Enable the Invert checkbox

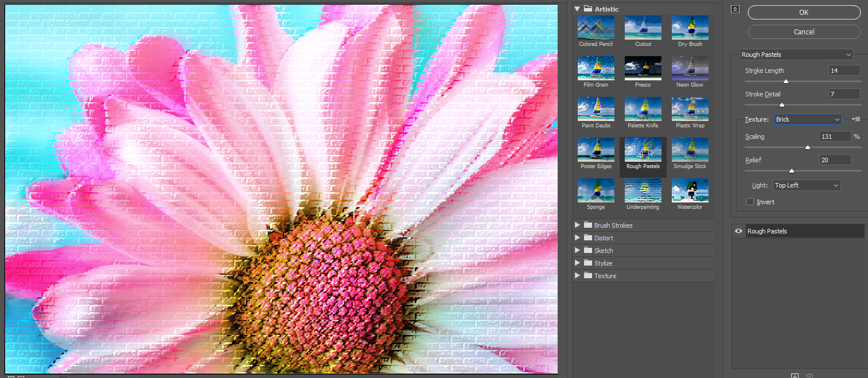coord(750,202)
